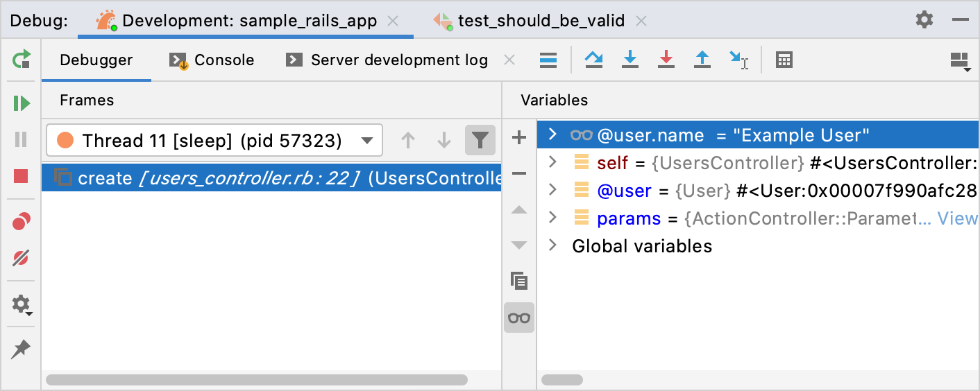Add a new watch with plus button

pyautogui.click(x=519, y=137)
